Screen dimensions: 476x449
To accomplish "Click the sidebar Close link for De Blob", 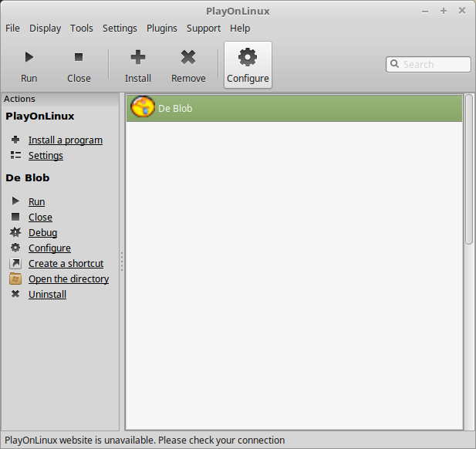I will pos(40,218).
